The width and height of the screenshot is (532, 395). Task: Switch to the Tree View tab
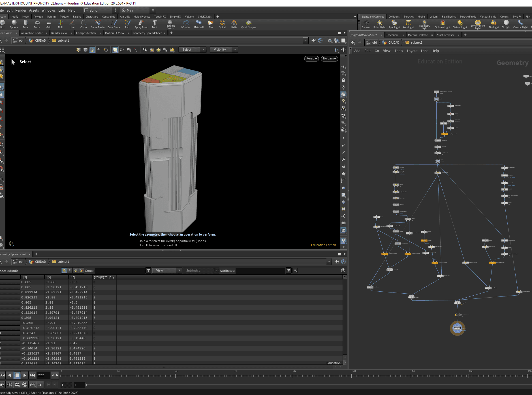[x=392, y=35]
